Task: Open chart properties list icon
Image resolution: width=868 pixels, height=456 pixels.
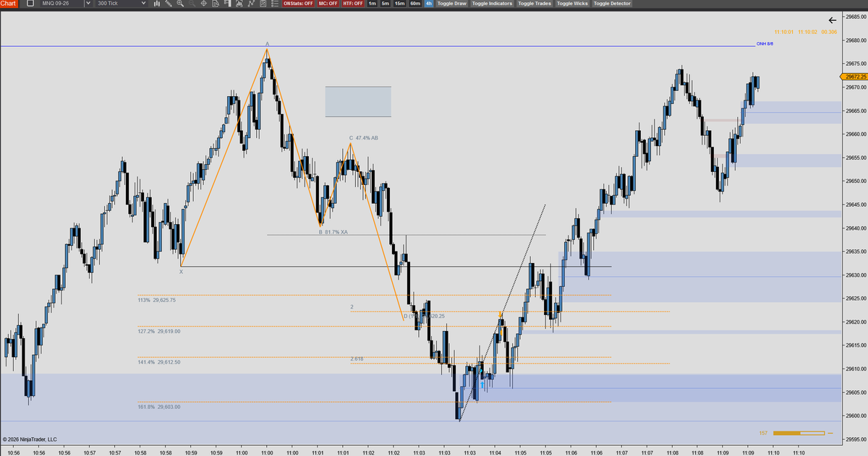Action: coord(274,4)
